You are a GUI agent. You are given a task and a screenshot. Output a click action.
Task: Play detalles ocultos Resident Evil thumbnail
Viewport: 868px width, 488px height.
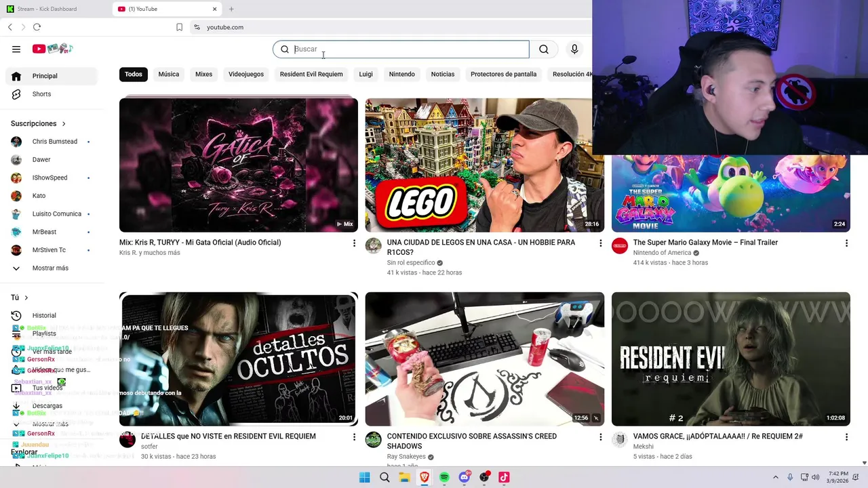[239, 359]
